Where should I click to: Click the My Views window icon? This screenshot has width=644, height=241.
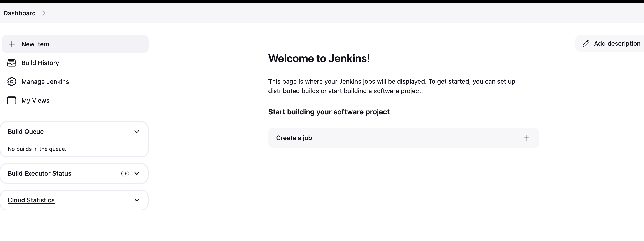pyautogui.click(x=12, y=100)
